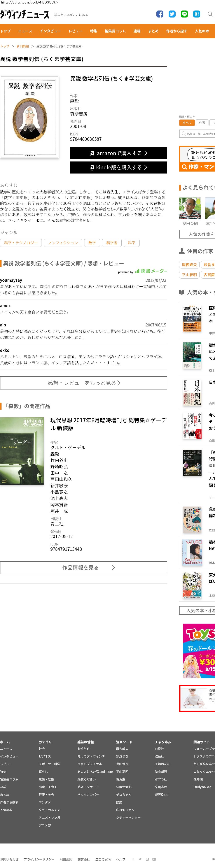Viewport: 215px width, 868px height.
Task: Click the author name search field
Action: (x=199, y=134)
